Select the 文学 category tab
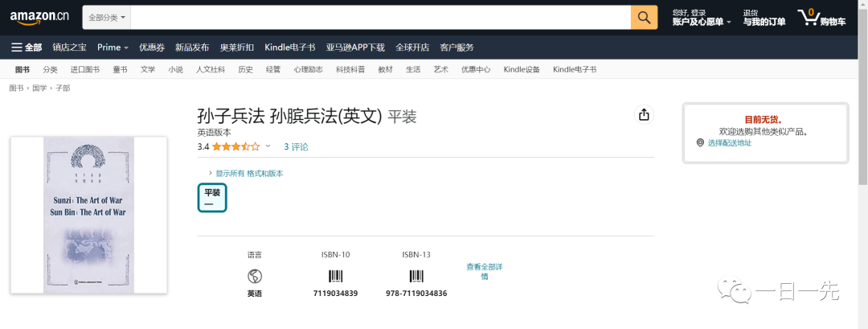This screenshot has width=868, height=329. coord(148,69)
